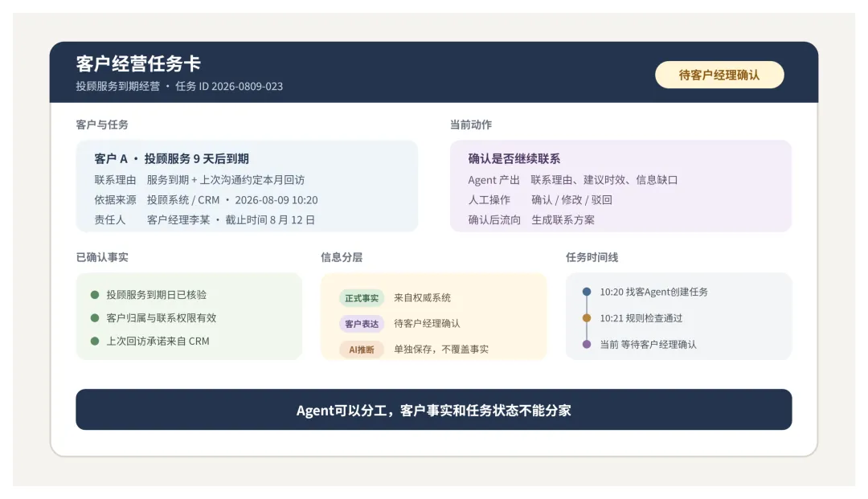The height and width of the screenshot is (499, 868).
Task: Click the 联系理由 field label
Action: (x=115, y=180)
